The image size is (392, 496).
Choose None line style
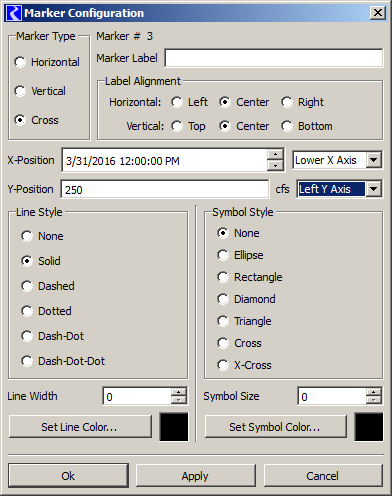pos(27,236)
